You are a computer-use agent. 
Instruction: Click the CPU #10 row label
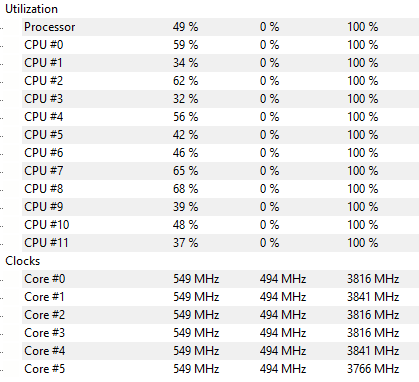[x=47, y=225]
